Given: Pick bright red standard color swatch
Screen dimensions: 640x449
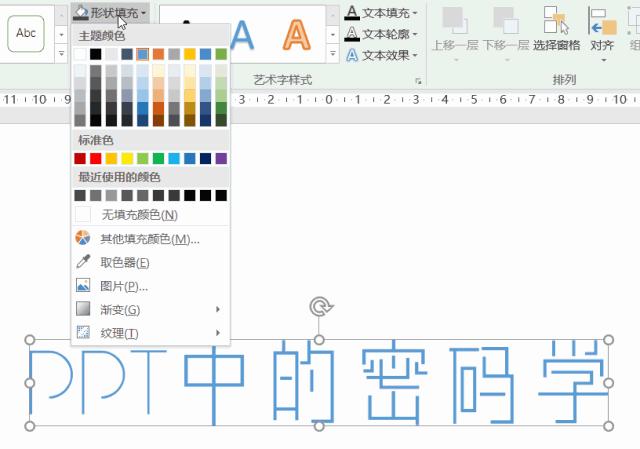Looking at the screenshot, I should (x=96, y=158).
